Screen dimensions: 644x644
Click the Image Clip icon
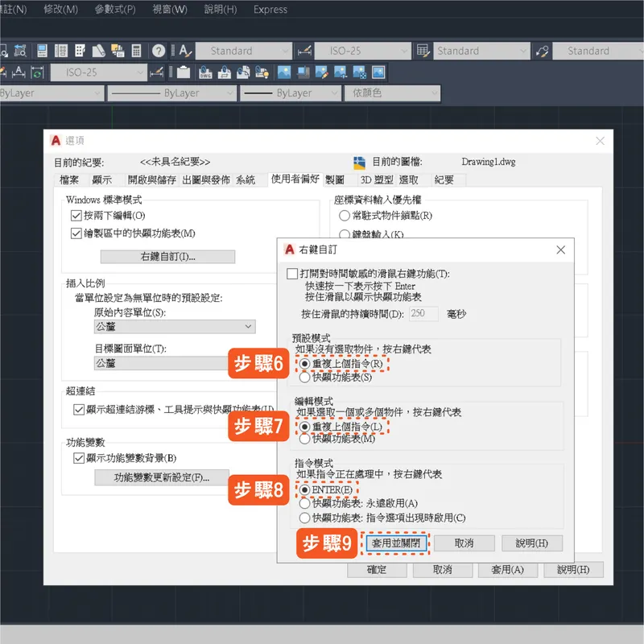pyautogui.click(x=303, y=72)
